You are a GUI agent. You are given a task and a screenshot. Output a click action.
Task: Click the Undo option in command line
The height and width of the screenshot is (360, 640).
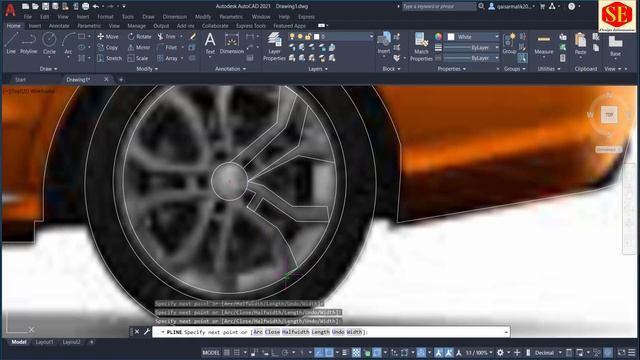click(338, 332)
